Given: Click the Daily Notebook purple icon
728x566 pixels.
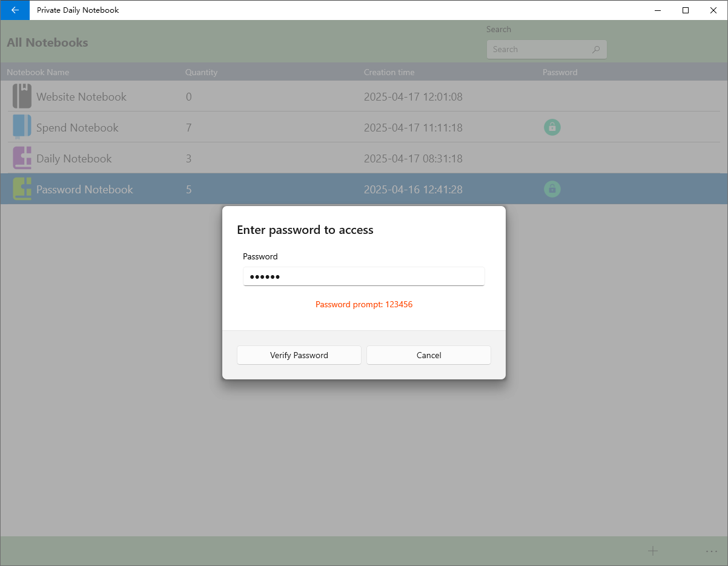Looking at the screenshot, I should pos(22,158).
